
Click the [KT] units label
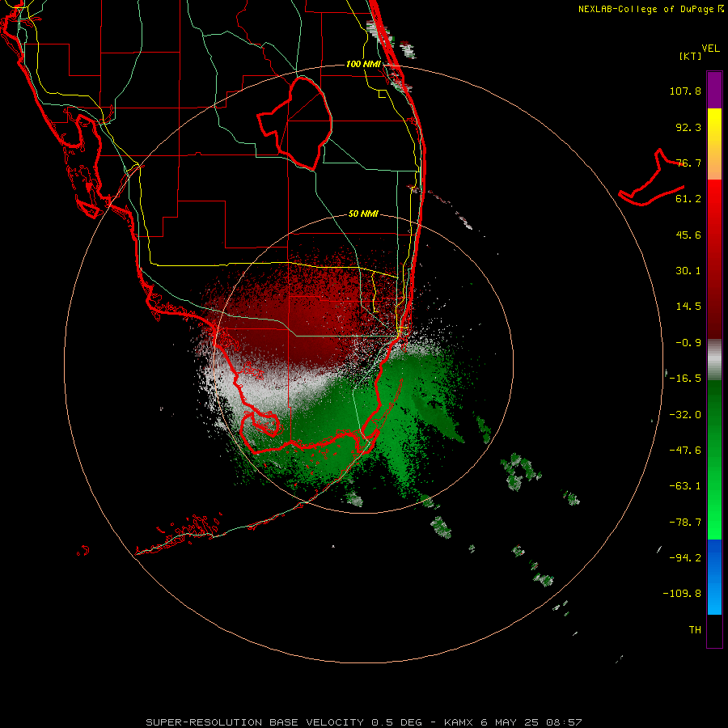click(x=691, y=56)
